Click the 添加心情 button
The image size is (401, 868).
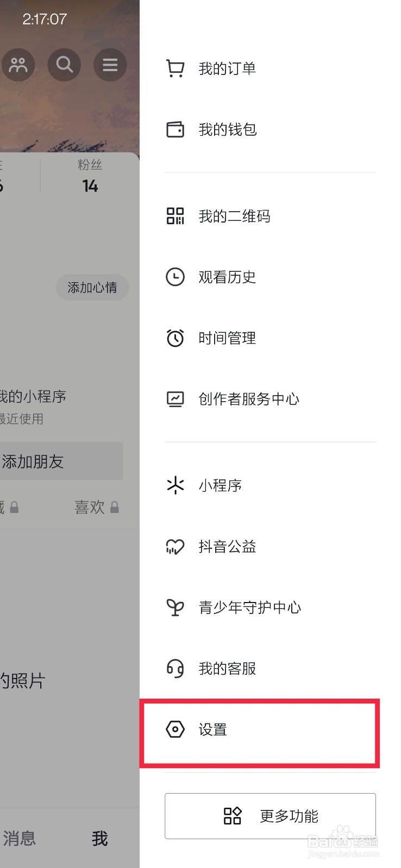click(92, 288)
